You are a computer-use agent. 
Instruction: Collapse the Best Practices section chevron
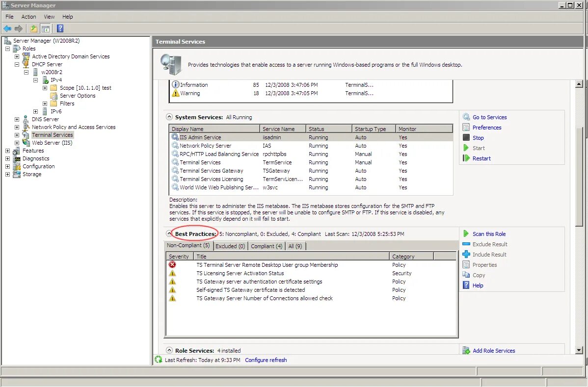coord(169,233)
